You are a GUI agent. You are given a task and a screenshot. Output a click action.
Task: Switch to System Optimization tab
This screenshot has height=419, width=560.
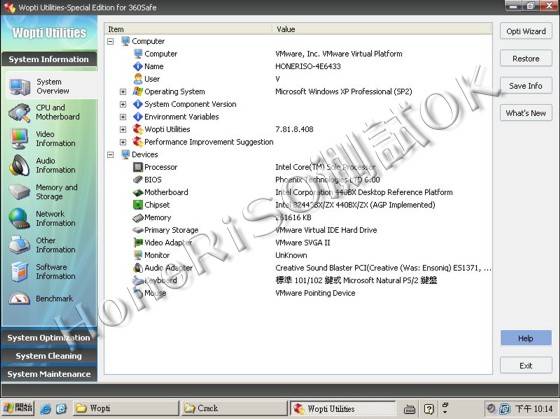[49, 338]
